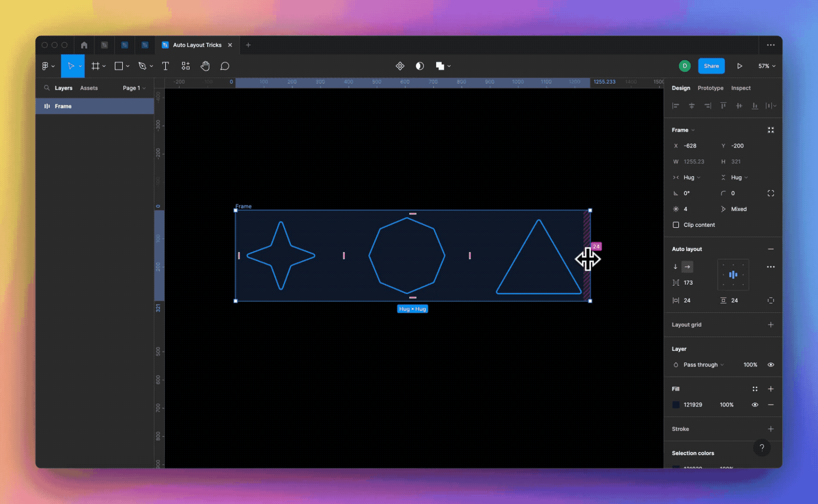The height and width of the screenshot is (504, 818).
Task: Click the Align top icon
Action: pos(723,106)
